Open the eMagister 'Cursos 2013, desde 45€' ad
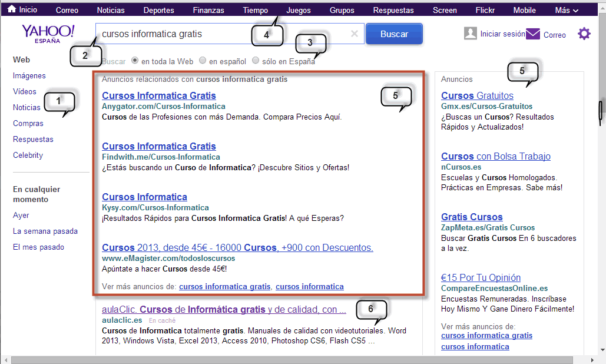Viewport: 606px width, 364px height. (x=237, y=247)
